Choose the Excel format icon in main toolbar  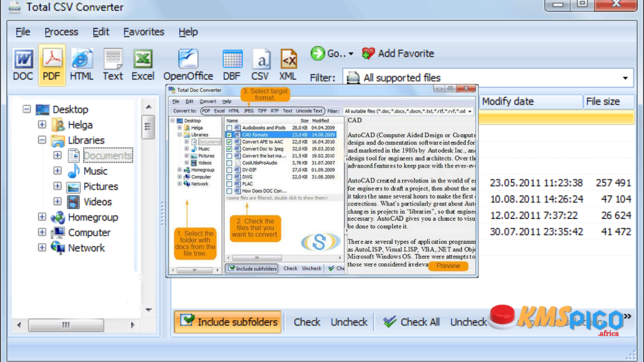(143, 65)
